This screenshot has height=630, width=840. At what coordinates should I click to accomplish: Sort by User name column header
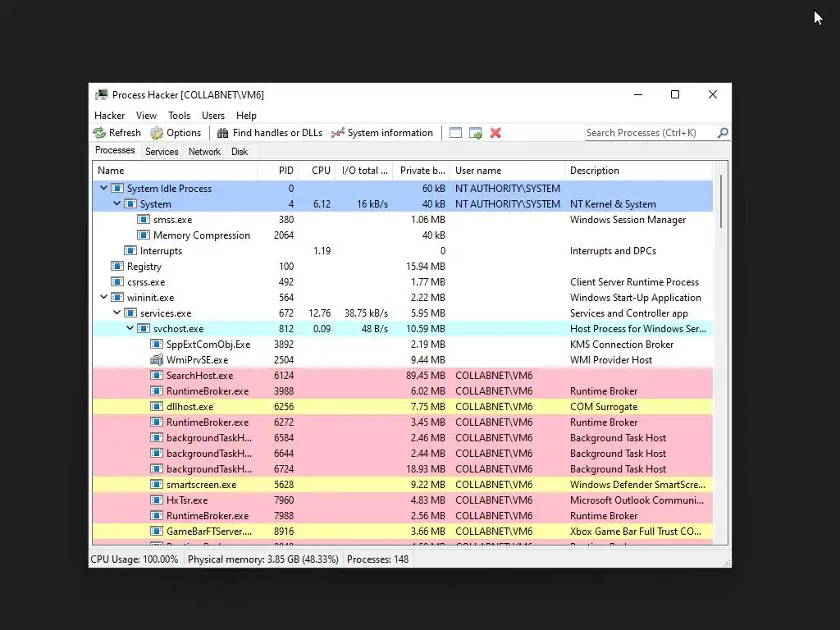[507, 171]
